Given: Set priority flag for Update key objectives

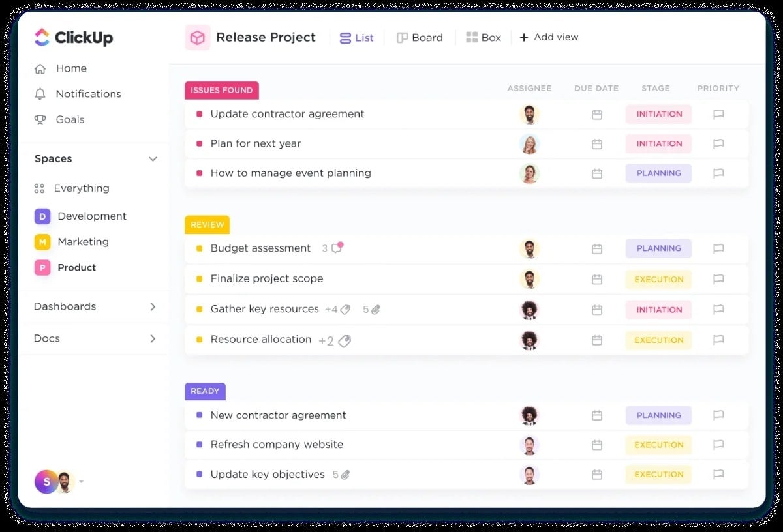Looking at the screenshot, I should coord(718,475).
